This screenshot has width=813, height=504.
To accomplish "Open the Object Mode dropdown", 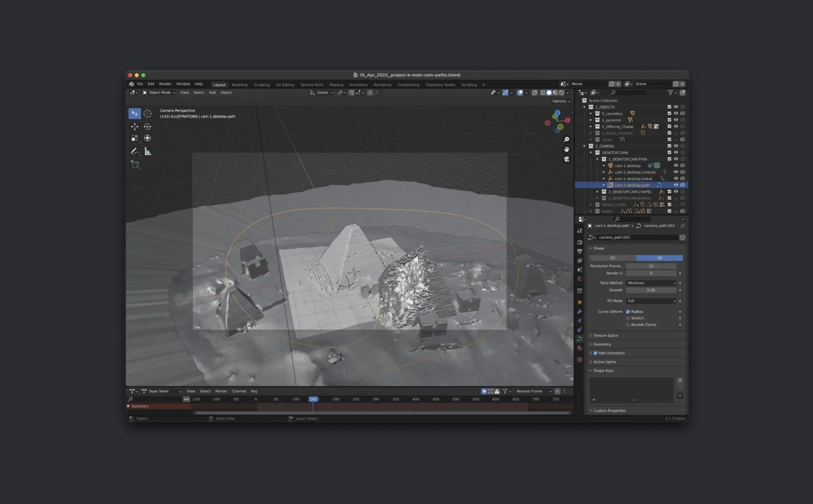I will 159,92.
